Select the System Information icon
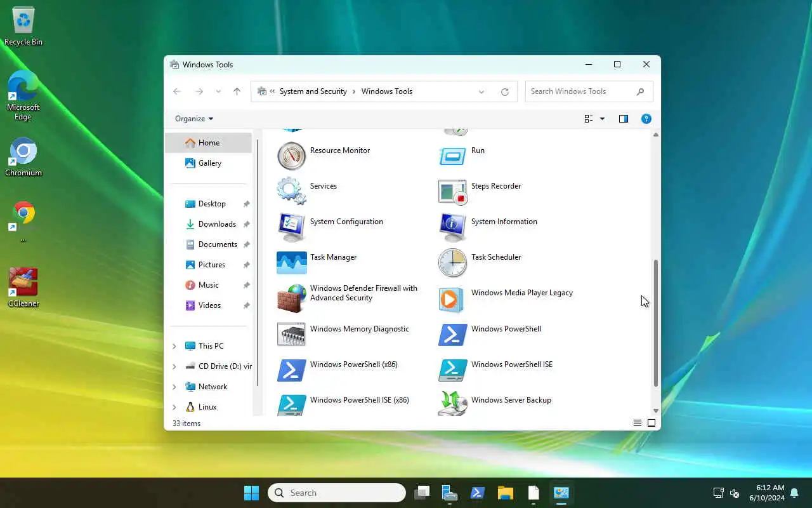The height and width of the screenshot is (508, 812). coord(453,227)
